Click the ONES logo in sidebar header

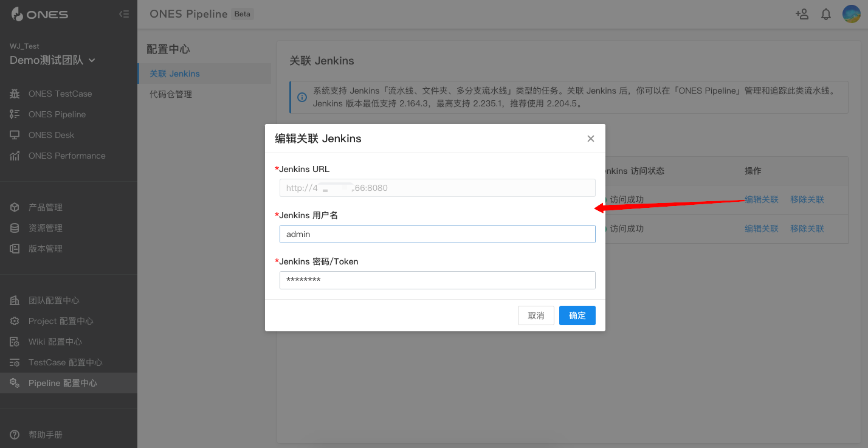point(40,14)
